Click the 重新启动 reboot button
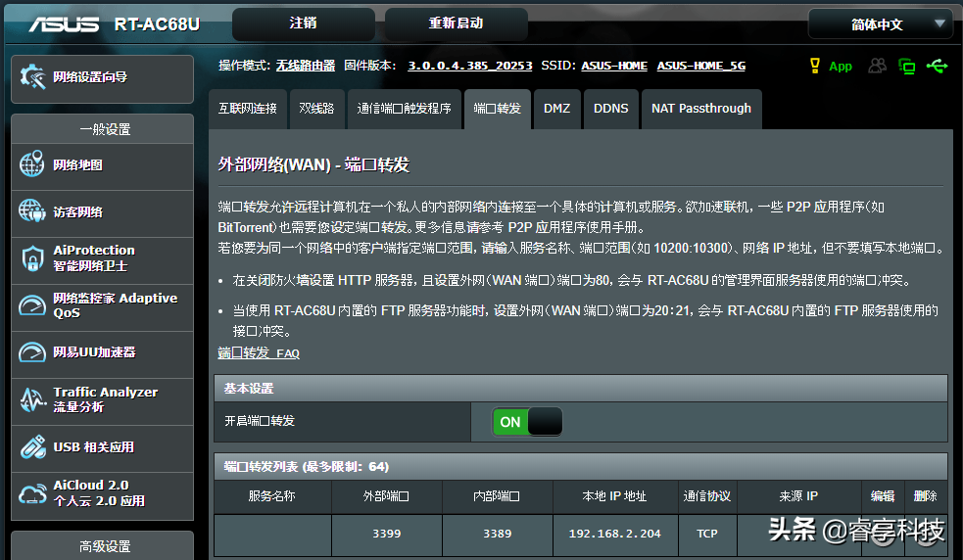 point(456,23)
